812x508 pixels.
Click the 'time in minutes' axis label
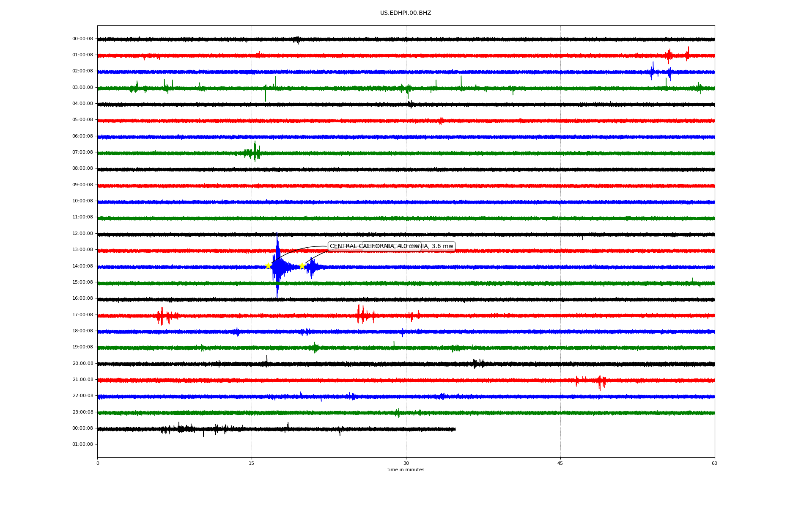click(406, 470)
